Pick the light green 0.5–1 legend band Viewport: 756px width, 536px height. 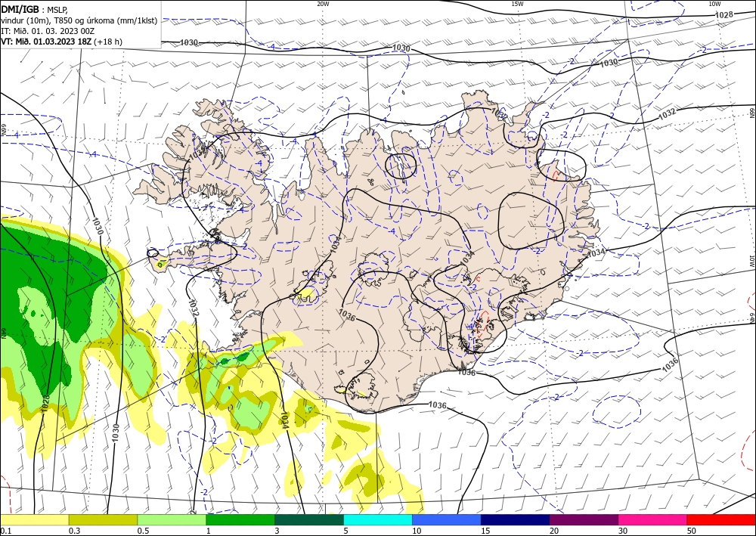click(172, 519)
